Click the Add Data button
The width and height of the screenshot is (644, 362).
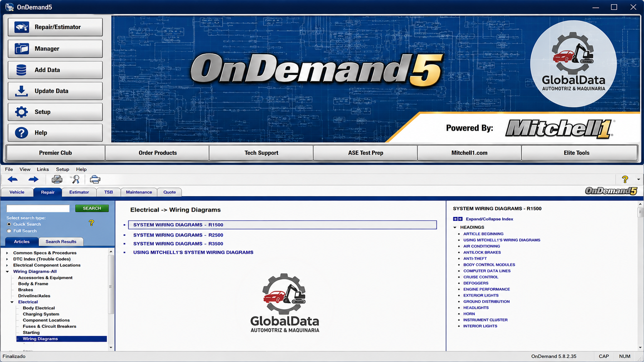pos(55,70)
